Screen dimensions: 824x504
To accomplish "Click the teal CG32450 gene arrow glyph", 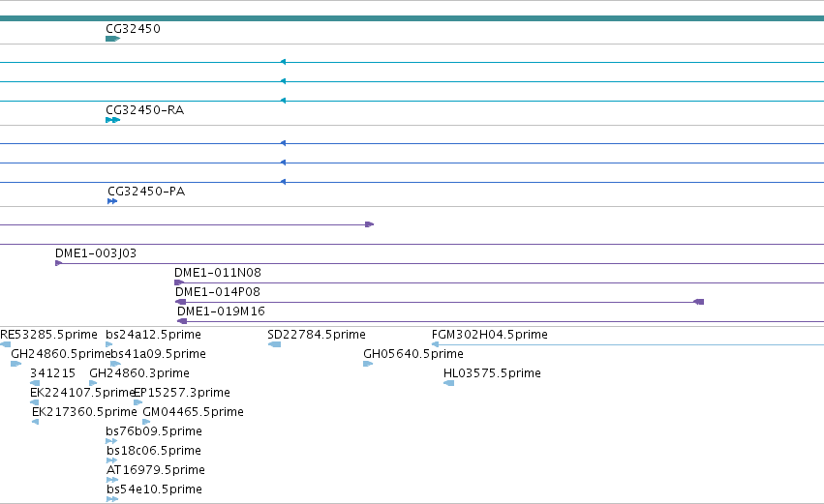I will pyautogui.click(x=112, y=39).
